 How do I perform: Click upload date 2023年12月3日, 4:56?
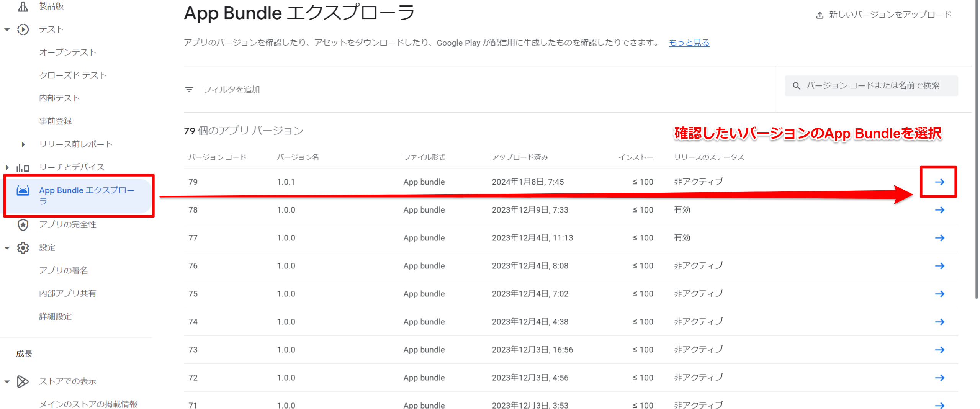point(530,378)
